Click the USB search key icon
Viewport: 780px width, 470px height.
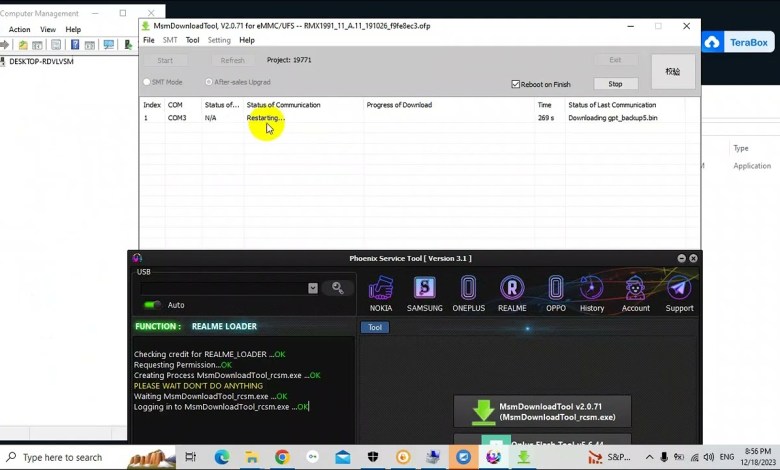pyautogui.click(x=338, y=288)
